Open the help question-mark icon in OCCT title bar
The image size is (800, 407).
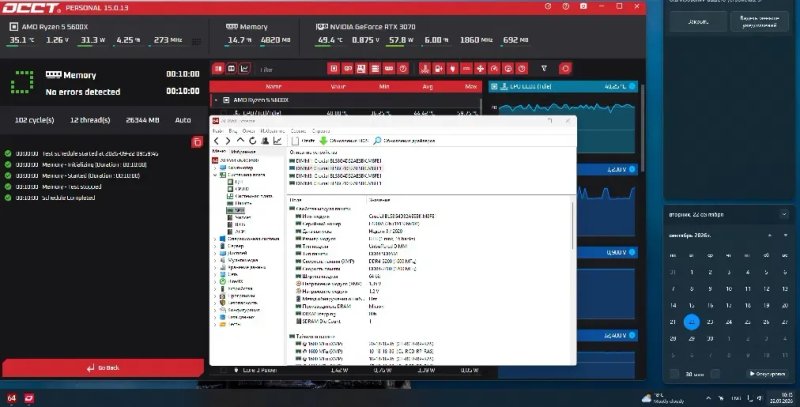pyautogui.click(x=565, y=6)
